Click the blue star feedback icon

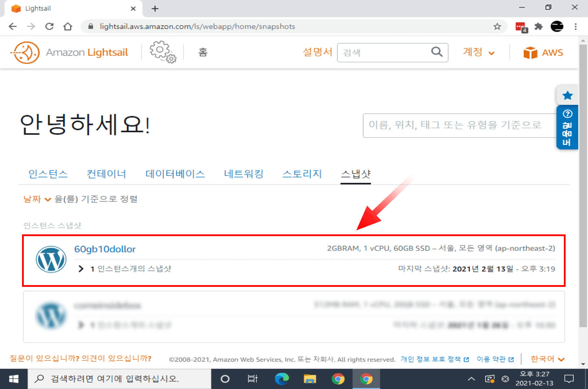point(567,95)
